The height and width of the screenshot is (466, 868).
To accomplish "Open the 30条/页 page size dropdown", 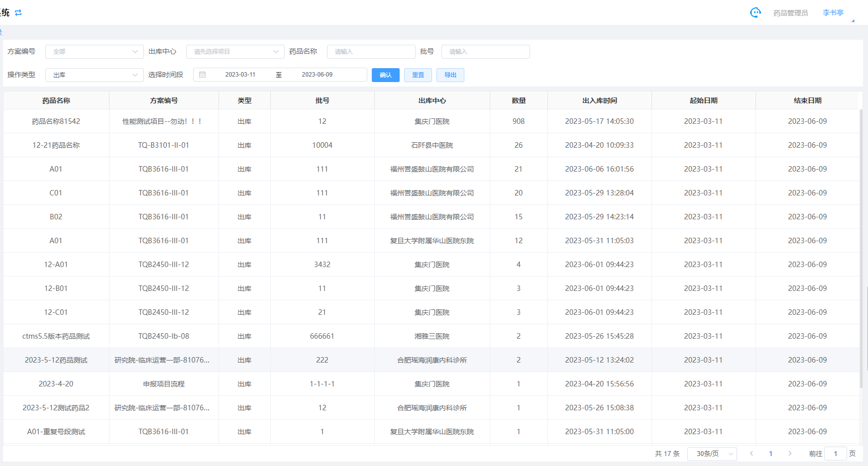I will [x=712, y=454].
